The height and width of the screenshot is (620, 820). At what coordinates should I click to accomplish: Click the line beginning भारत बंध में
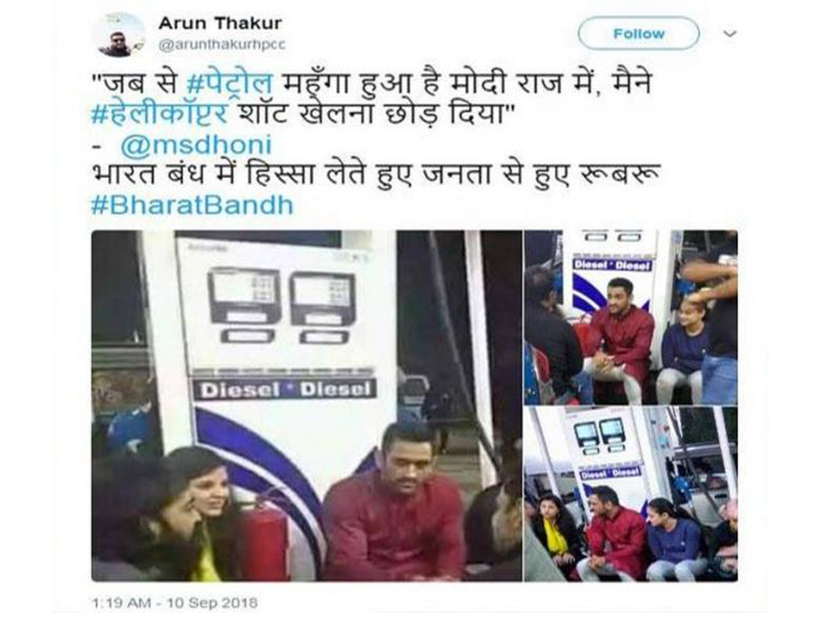(x=375, y=174)
